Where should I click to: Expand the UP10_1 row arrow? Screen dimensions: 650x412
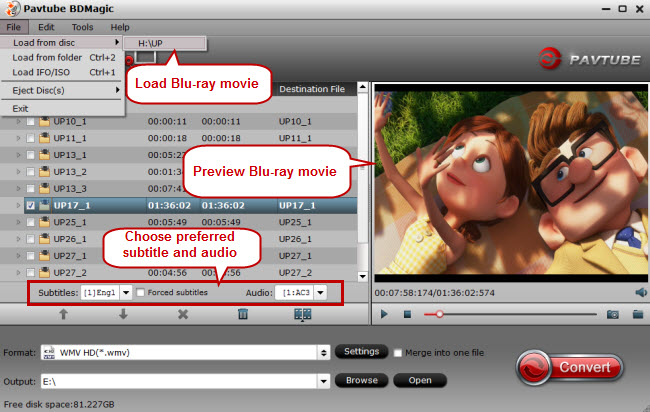click(x=18, y=122)
